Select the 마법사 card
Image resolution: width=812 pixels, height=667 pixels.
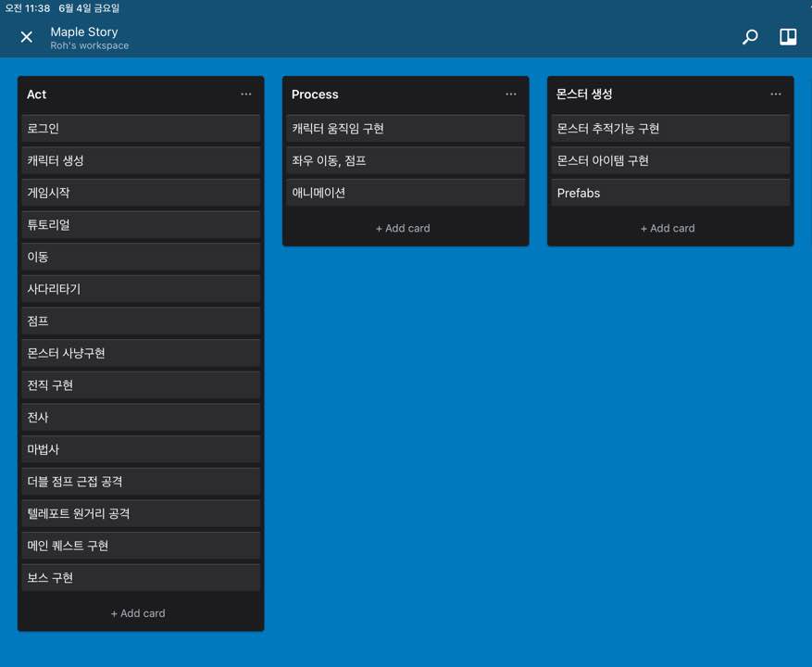[141, 450]
